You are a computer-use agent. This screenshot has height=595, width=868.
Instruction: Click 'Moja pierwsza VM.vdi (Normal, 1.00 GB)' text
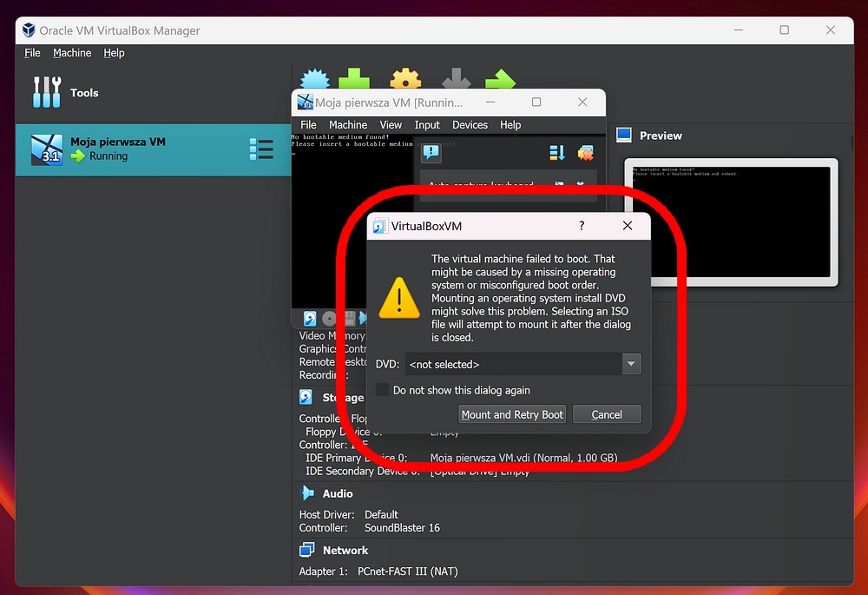(523, 458)
